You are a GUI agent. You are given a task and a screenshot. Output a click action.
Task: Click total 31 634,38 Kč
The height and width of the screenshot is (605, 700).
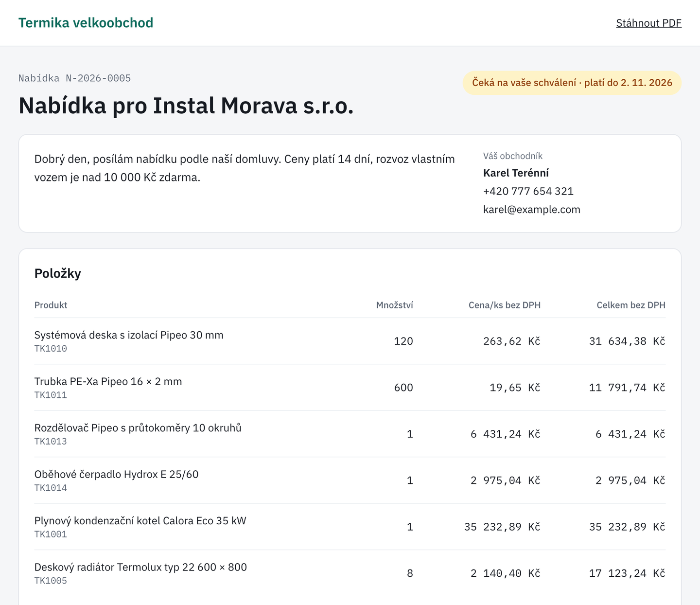tap(627, 341)
